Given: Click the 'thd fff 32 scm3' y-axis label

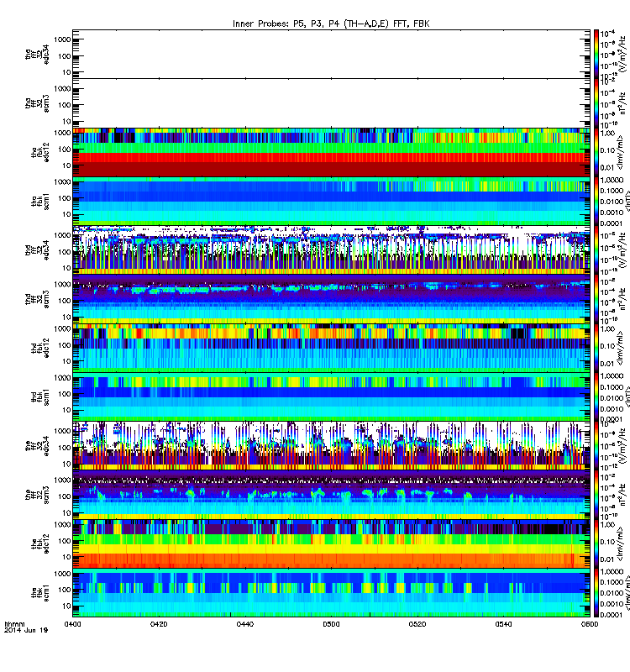Looking at the screenshot, I should [37, 299].
